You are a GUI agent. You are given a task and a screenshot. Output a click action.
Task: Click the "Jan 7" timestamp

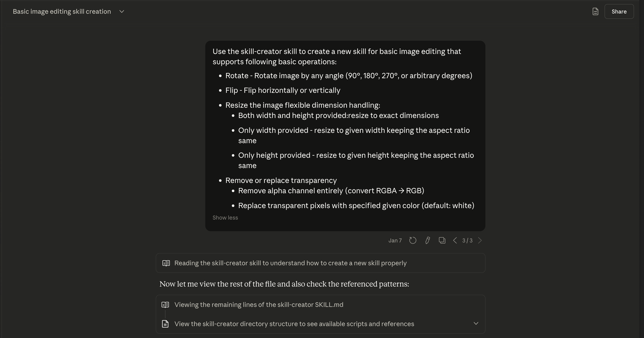(395, 241)
